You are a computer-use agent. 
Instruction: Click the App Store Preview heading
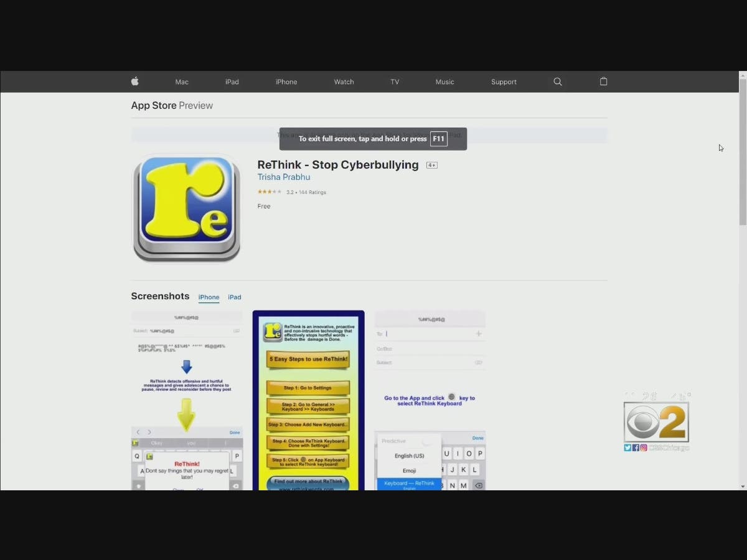(172, 106)
